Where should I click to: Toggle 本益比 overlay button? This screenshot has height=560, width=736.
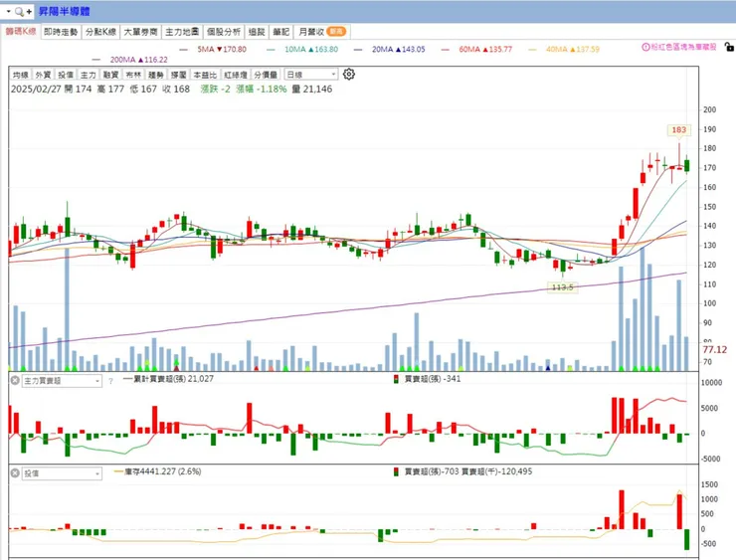point(205,75)
